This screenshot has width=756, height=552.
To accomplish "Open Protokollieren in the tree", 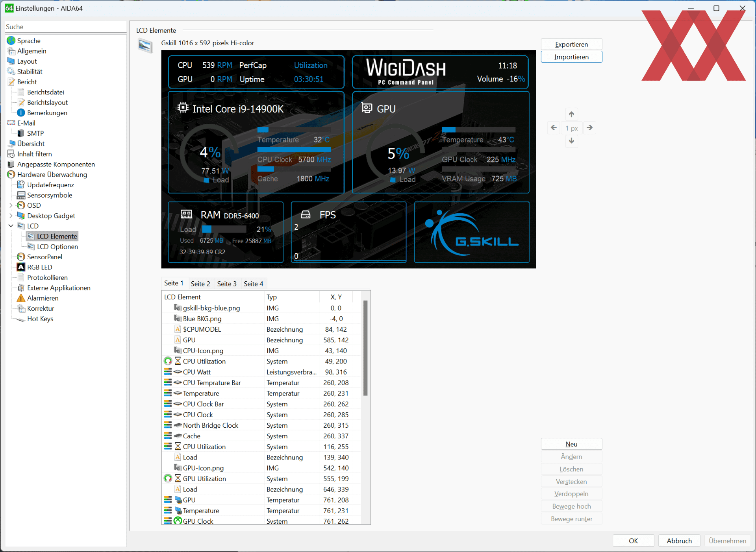I will click(47, 278).
